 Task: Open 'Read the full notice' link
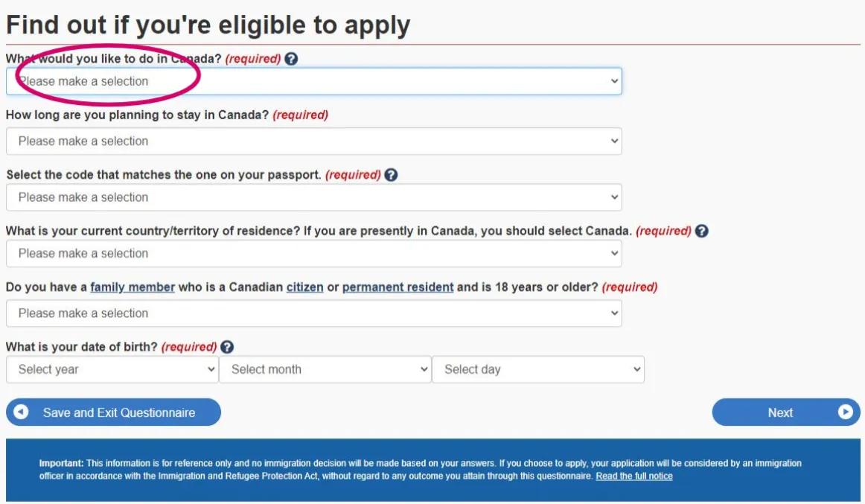tap(633, 476)
